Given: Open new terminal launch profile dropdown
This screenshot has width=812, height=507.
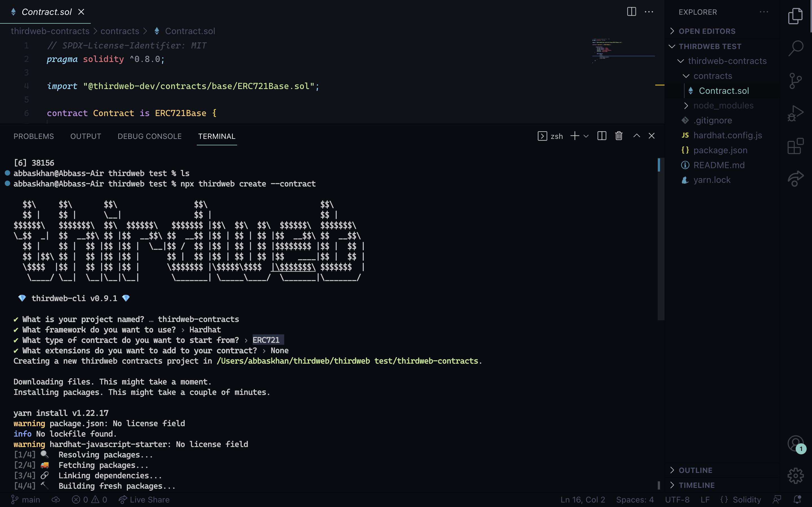Looking at the screenshot, I should [586, 136].
